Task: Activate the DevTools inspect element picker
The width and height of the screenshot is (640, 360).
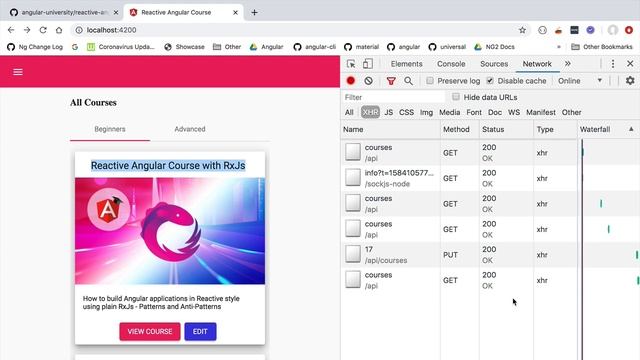Action: pyautogui.click(x=351, y=64)
